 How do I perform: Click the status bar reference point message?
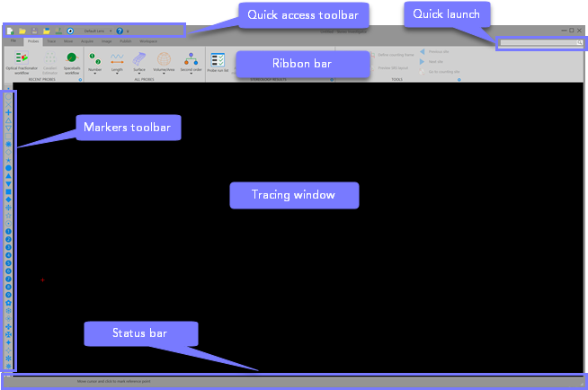[x=113, y=381]
